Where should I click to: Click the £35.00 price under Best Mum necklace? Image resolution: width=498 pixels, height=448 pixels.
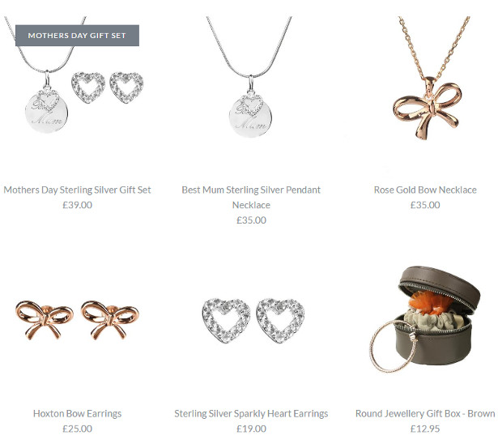coord(251,220)
